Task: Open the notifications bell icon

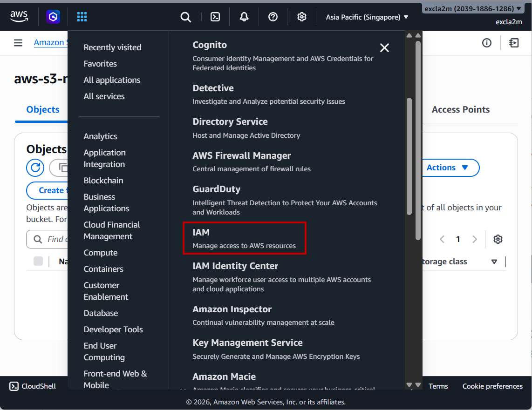Action: click(244, 17)
